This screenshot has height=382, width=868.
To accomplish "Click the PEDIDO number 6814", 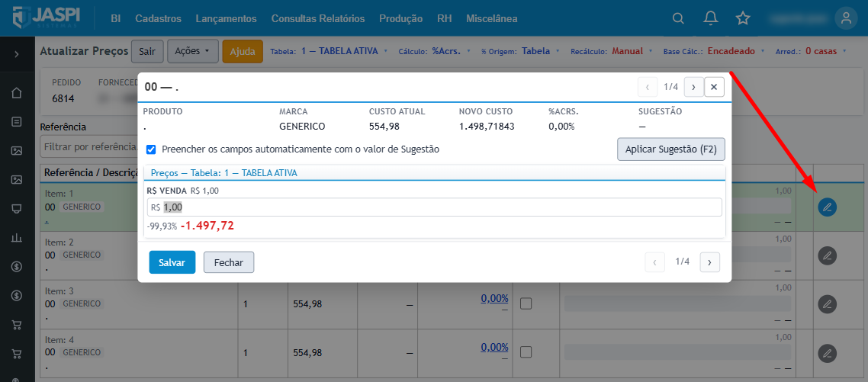I will tap(63, 99).
